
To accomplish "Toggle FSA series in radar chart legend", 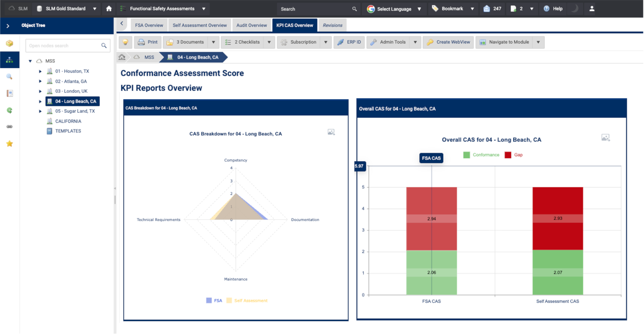I will point(214,301).
